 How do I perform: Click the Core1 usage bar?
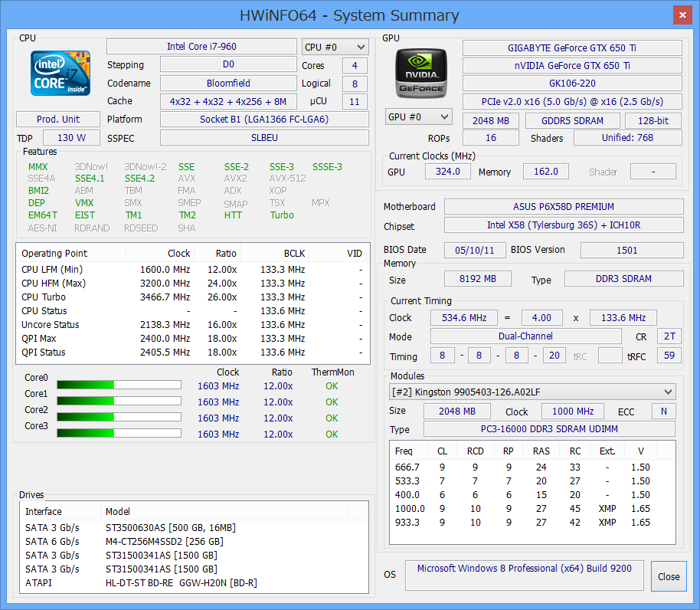(119, 401)
